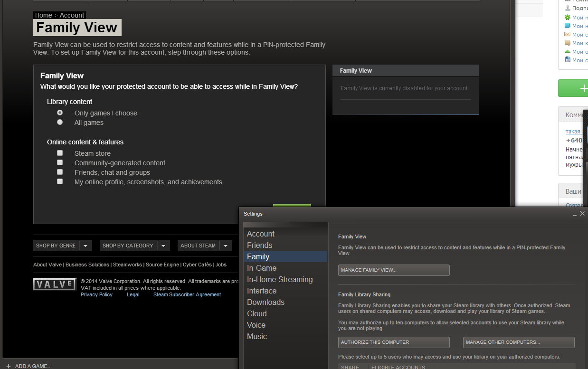588x369 pixels.
Task: Click Account breadcrumb link
Action: [72, 15]
